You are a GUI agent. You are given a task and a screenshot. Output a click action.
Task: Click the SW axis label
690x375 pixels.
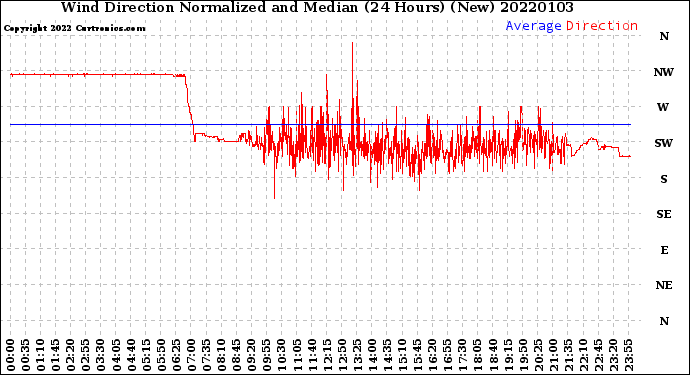pyautogui.click(x=664, y=143)
